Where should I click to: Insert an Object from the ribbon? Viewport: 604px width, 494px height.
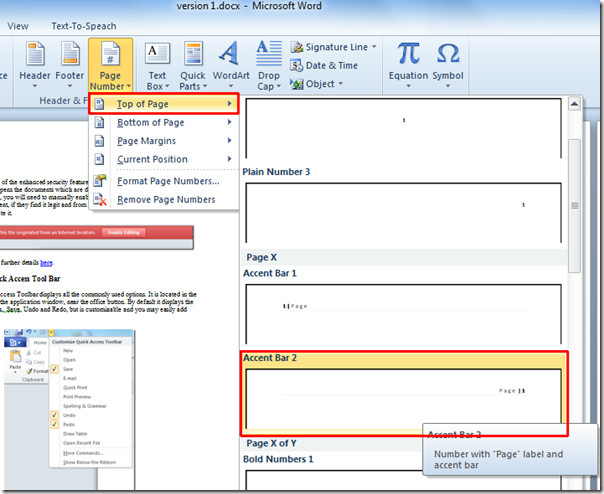(x=317, y=84)
